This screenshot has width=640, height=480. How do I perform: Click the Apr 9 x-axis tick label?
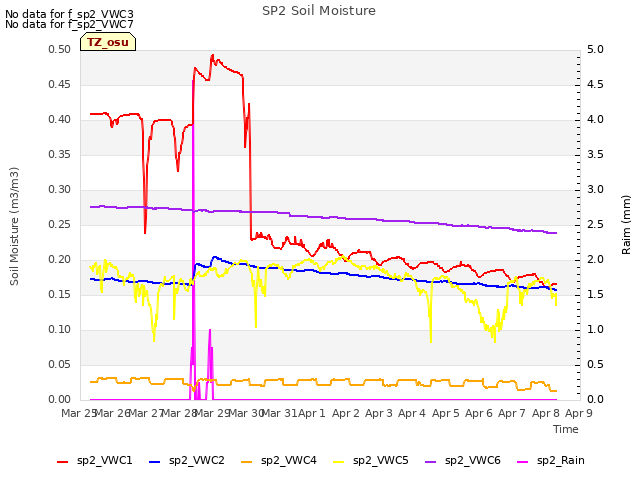[579, 413]
